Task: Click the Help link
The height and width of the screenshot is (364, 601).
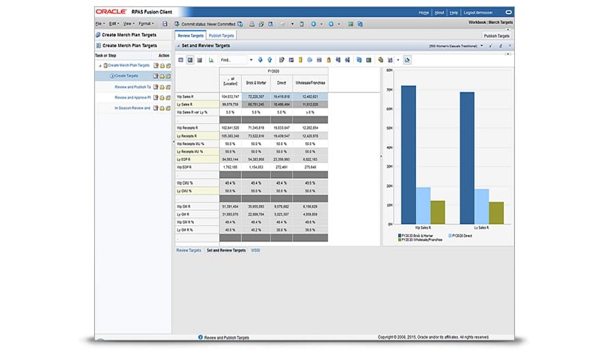Action: tap(453, 13)
